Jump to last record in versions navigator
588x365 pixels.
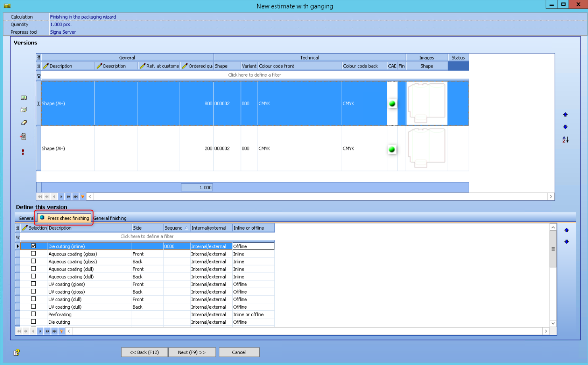[75, 196]
